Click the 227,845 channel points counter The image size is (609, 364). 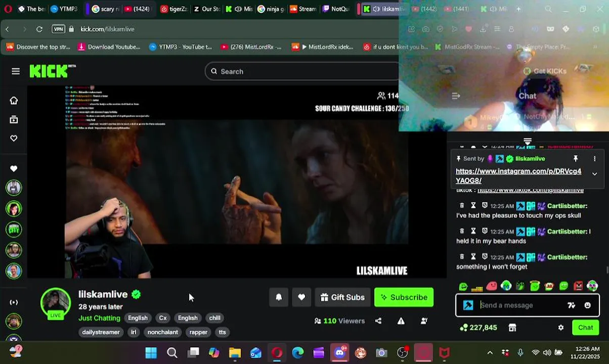click(478, 328)
